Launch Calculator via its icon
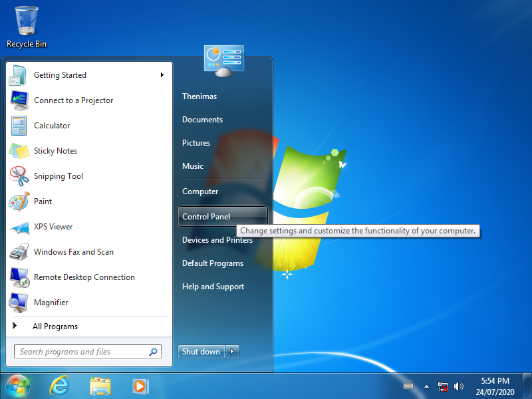532x399 pixels. 19,126
